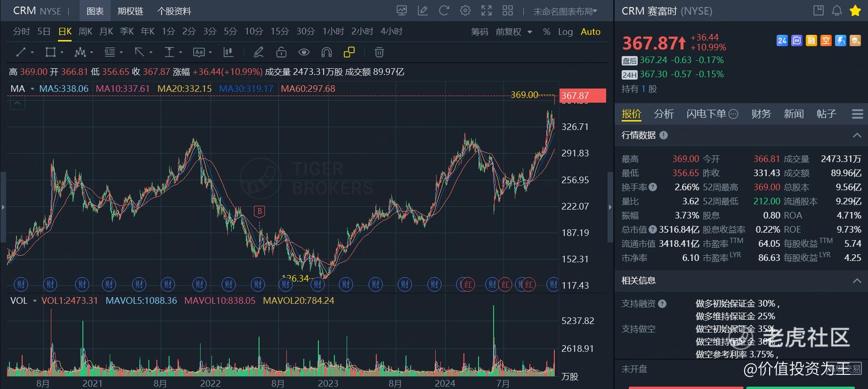
Task: Select the freehand pencil drawing tool
Action: coord(258,52)
